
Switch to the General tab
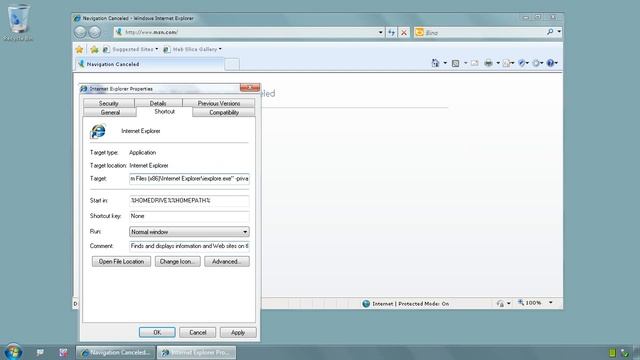110,112
